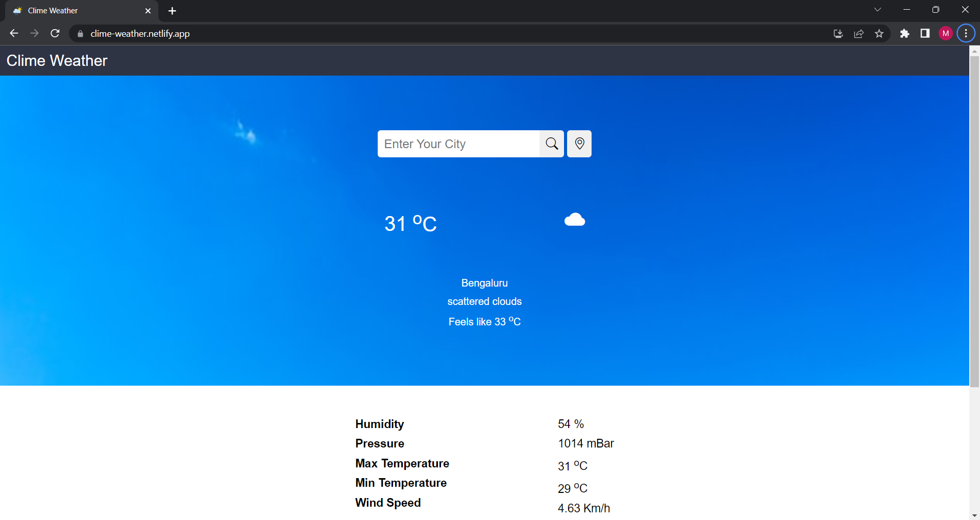Go back using the back arrow

(13, 33)
